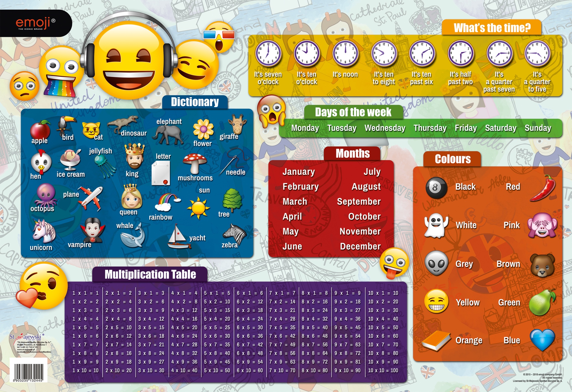Select the white ghost emoji
Screen dimensions: 572x392
point(436,225)
